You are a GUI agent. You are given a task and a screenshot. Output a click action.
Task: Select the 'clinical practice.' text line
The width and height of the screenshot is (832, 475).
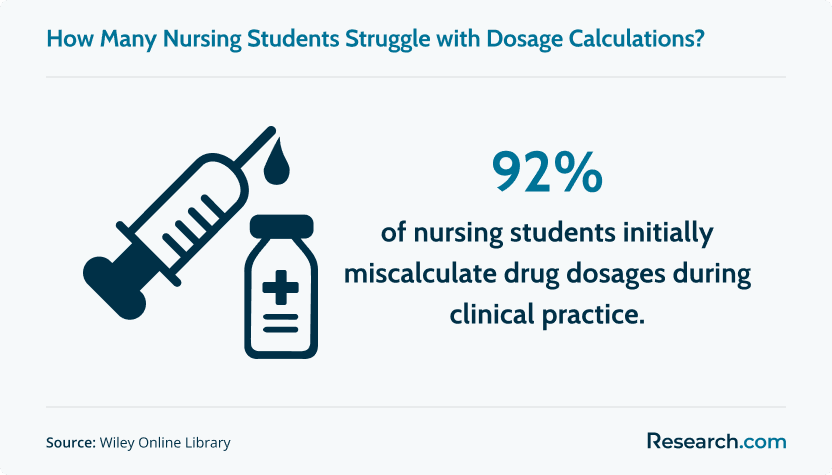[x=547, y=315]
